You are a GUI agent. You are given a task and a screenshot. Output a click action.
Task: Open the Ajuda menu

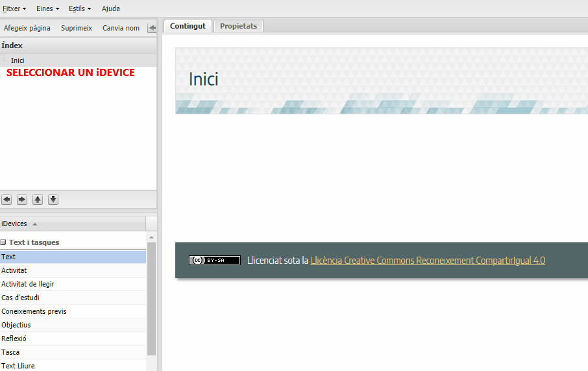tap(110, 8)
